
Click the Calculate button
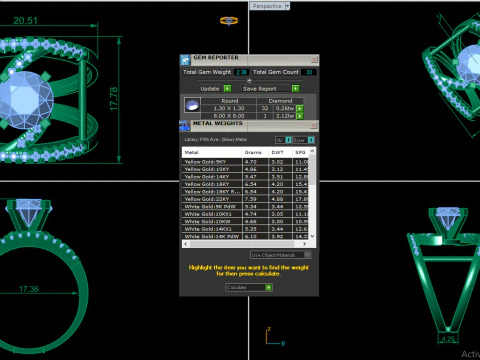coord(249,287)
